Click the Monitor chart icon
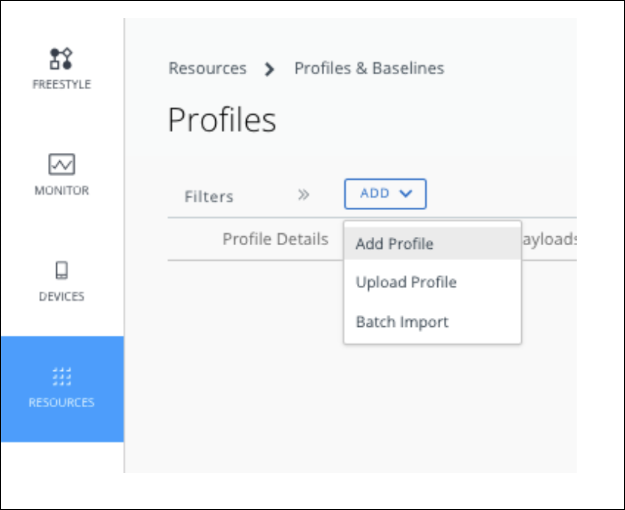Viewport: 625px width, 510px height. [x=62, y=164]
